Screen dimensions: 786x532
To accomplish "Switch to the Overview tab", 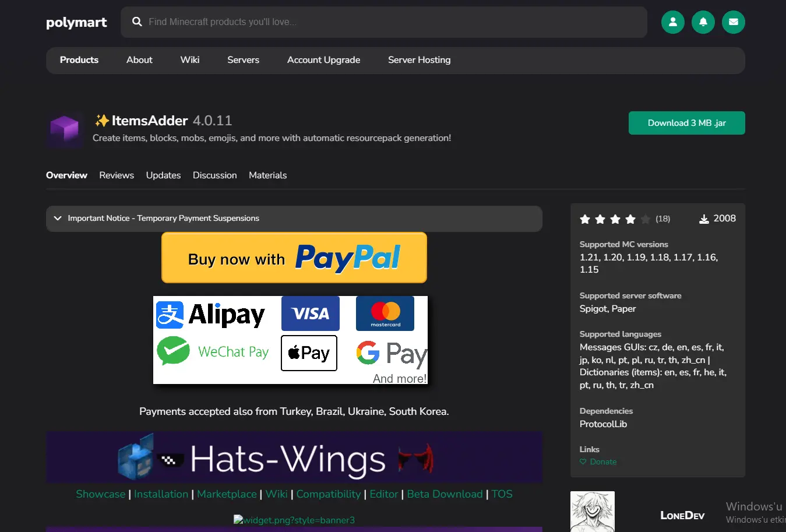I will pyautogui.click(x=66, y=175).
